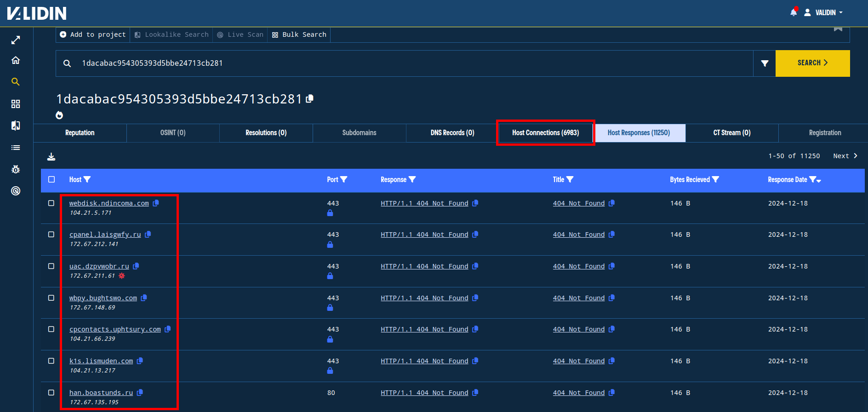
Task: Click Live Scan in the toolbar
Action: (x=240, y=34)
